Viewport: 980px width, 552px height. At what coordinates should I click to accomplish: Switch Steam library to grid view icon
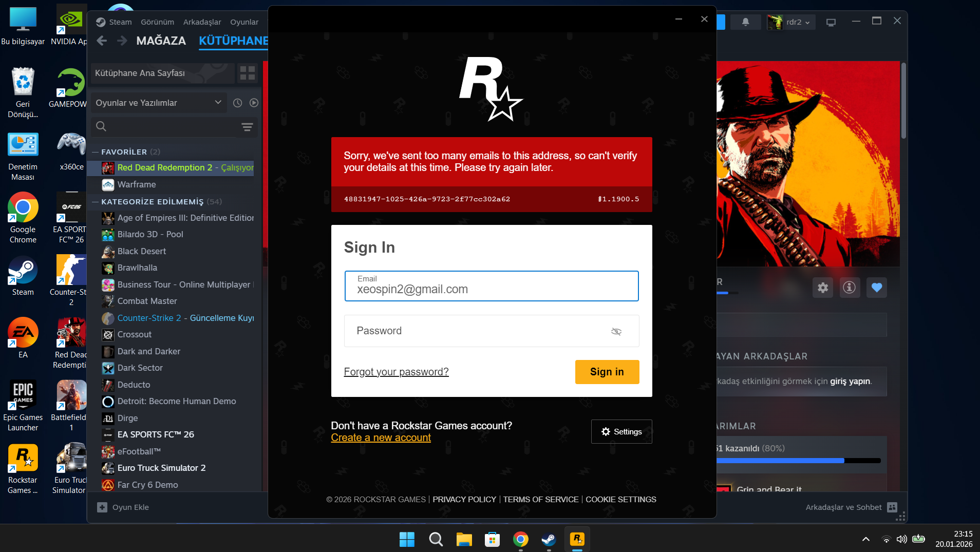(x=247, y=73)
